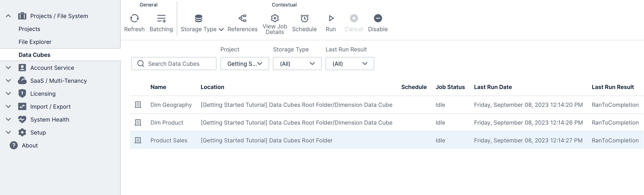644x195 pixels.
Task: Click the Refresh icon in the toolbar
Action: (x=134, y=18)
